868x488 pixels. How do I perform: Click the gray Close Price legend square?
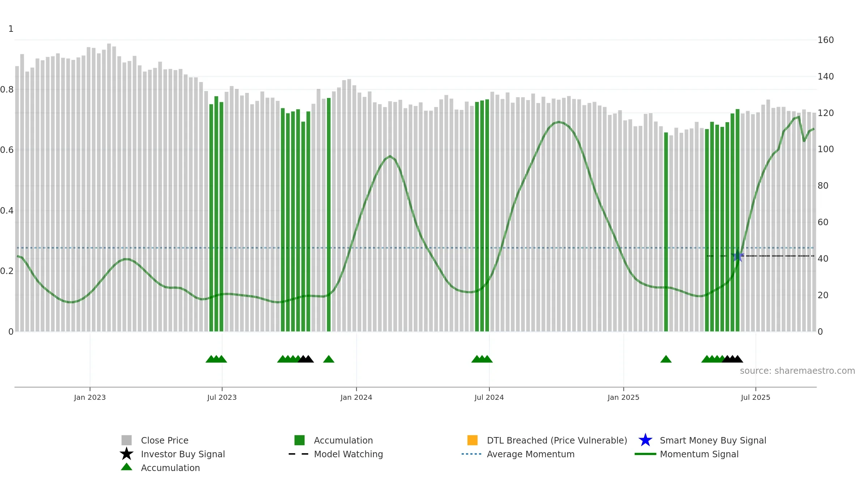tap(127, 440)
